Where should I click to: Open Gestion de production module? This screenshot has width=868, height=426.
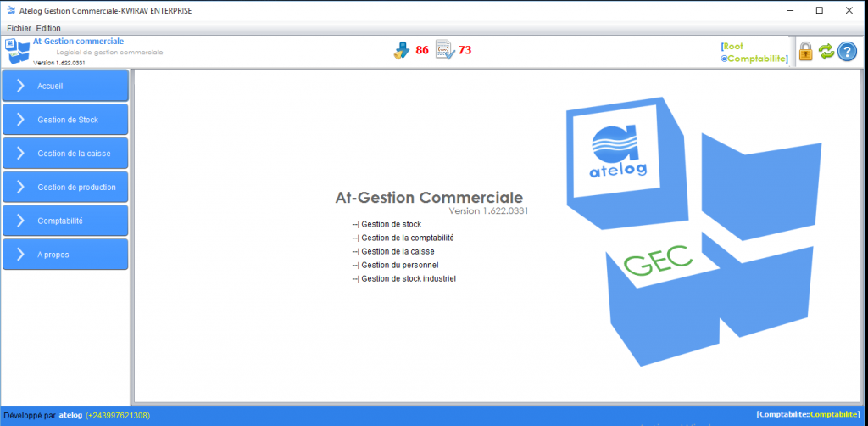pos(65,188)
